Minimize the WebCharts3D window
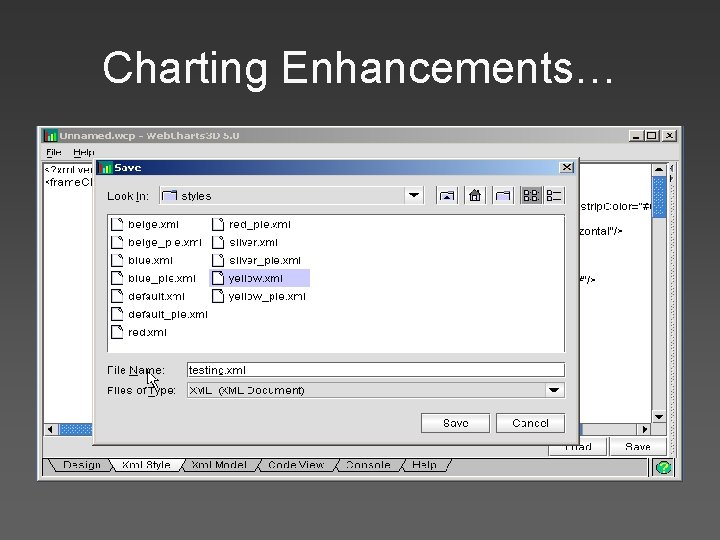 point(636,136)
